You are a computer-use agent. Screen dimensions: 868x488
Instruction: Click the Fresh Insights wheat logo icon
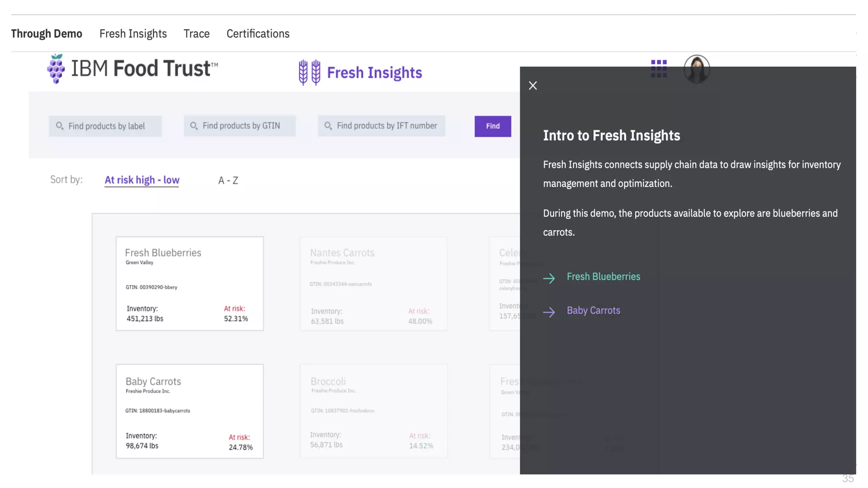(309, 72)
